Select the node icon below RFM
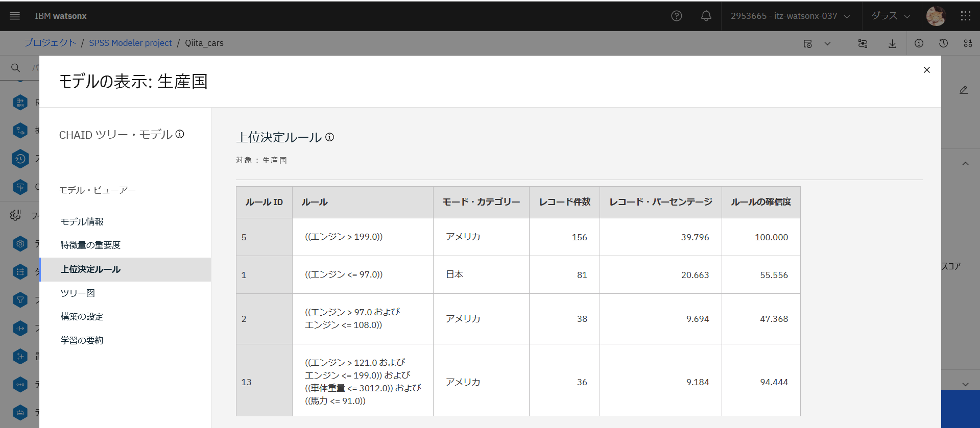This screenshot has height=428, width=980. 20,131
